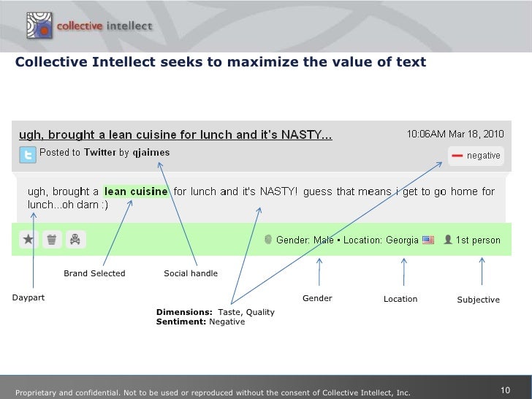This screenshot has width=532, height=399.
Task: Click the Location annotation label below arrow
Action: coord(400,299)
